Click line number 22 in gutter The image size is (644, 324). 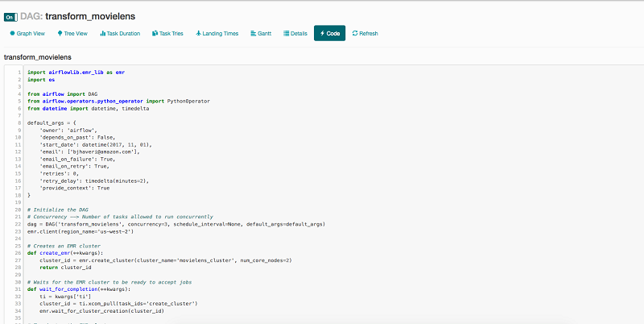tap(19, 225)
